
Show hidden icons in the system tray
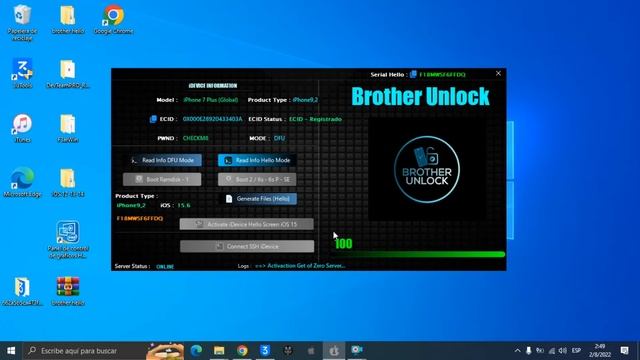[517, 351]
